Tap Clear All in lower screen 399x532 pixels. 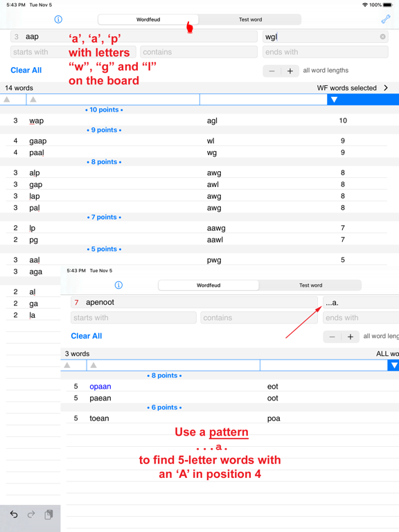tap(87, 336)
